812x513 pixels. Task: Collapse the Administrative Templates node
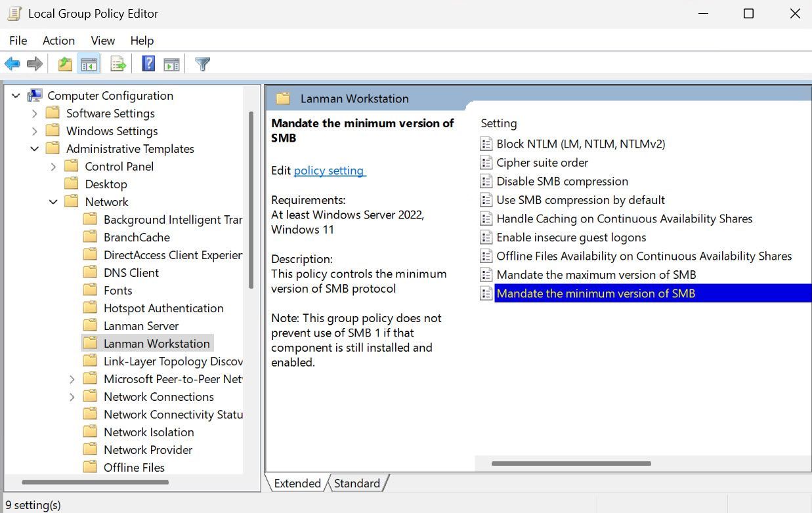tap(35, 148)
